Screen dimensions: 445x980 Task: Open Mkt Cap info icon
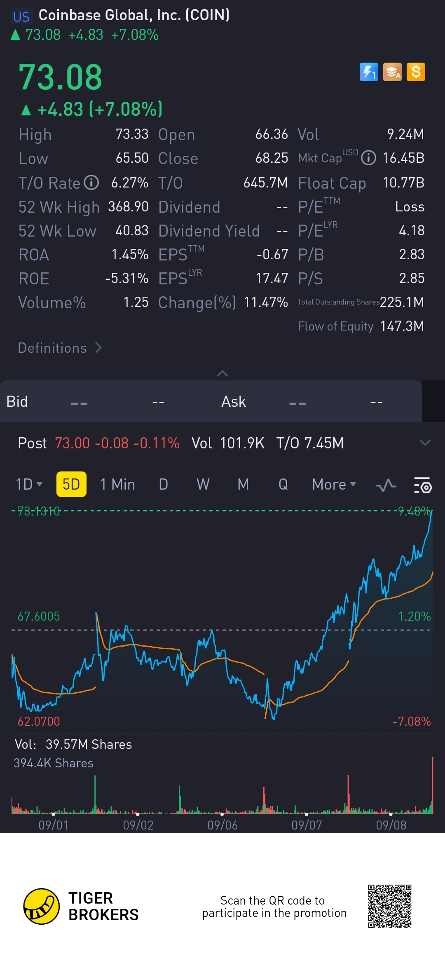(x=368, y=158)
